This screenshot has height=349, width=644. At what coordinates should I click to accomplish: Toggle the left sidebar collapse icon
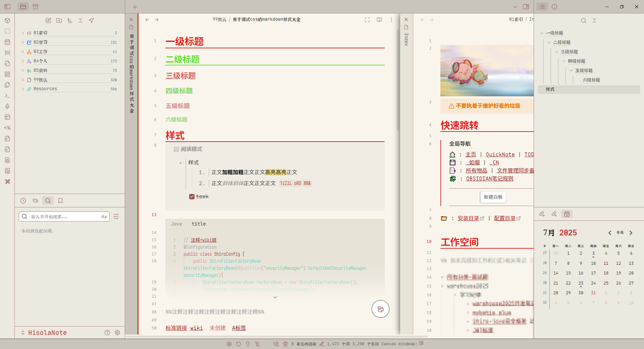click(7, 7)
